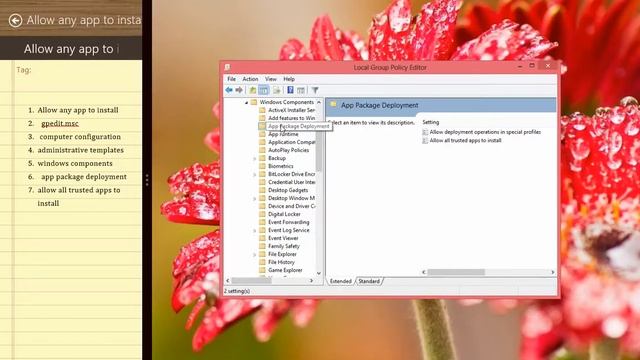Click the folder icon next to Biometrics
Image resolution: width=640 pixels, height=360 pixels.
tap(262, 166)
